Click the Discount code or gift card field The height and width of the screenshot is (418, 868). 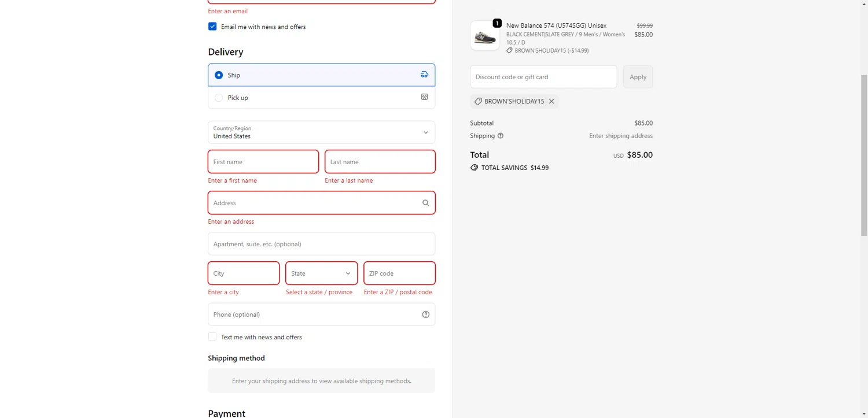pyautogui.click(x=543, y=77)
